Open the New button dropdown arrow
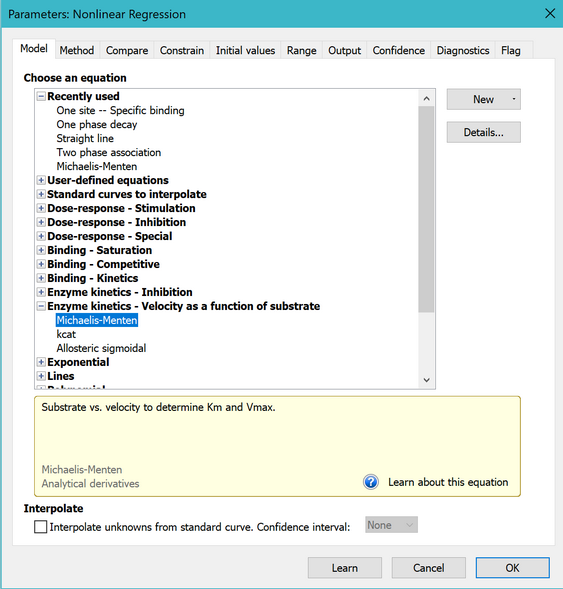The width and height of the screenshot is (563, 589). click(x=514, y=99)
